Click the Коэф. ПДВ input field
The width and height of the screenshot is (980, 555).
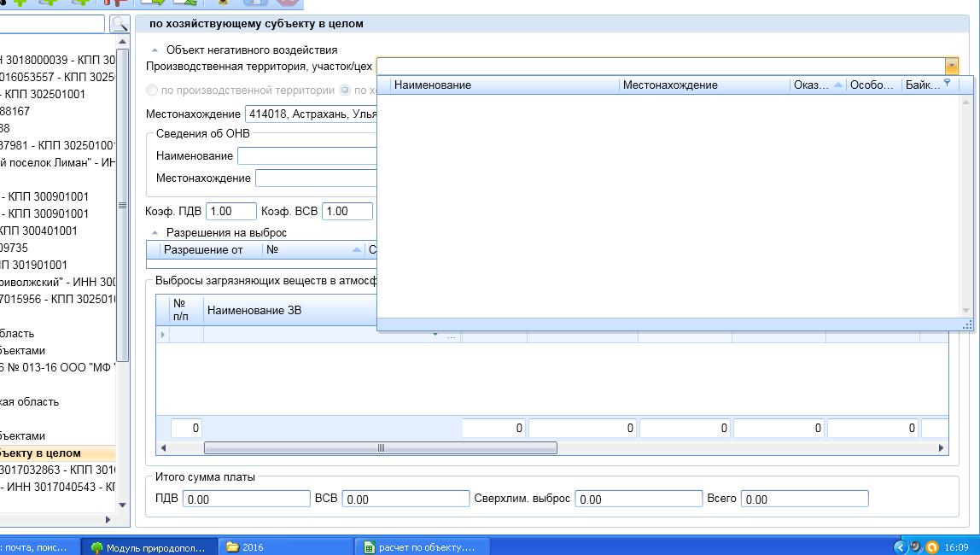pyautogui.click(x=230, y=211)
